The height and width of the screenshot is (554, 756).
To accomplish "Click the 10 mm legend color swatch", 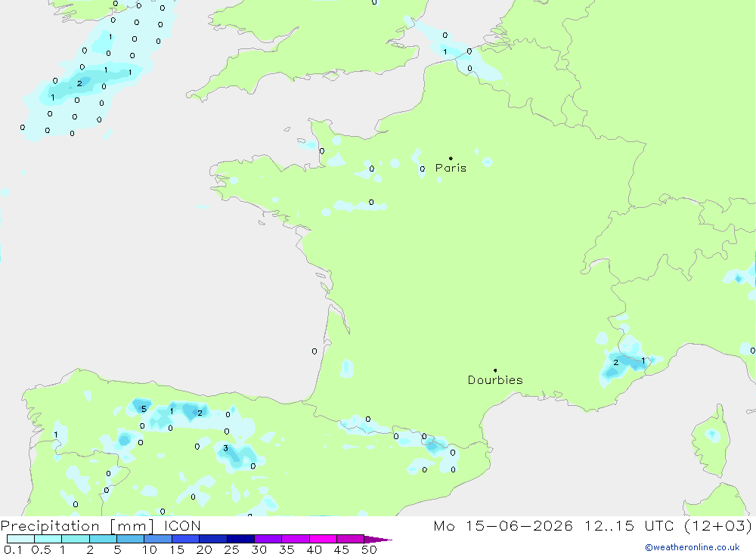I will 158,539.
